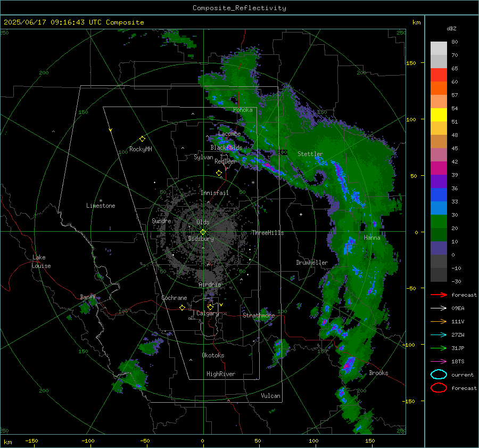Screen dimensions: 479x448
Task: Click the Sylvan label on map
Action: pos(203,157)
